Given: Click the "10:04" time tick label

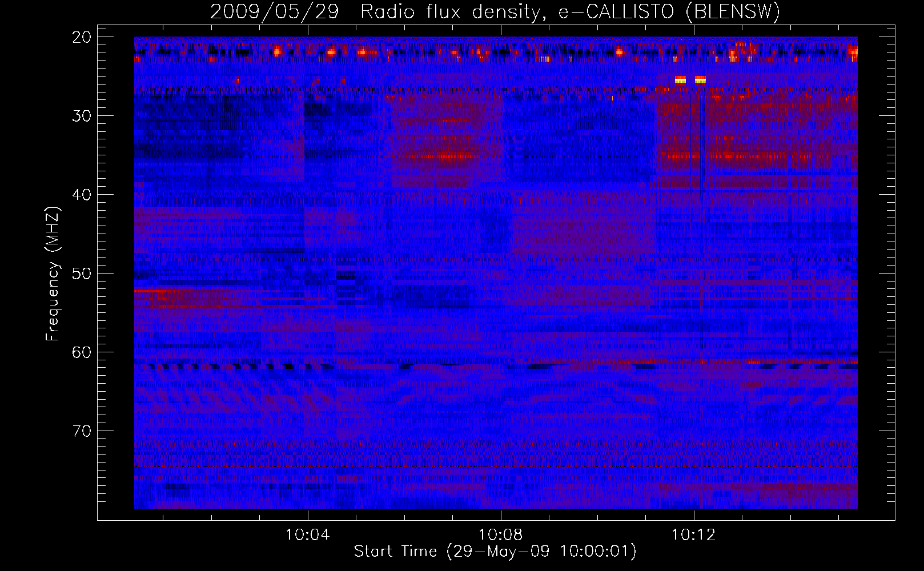Looking at the screenshot, I should (x=307, y=535).
